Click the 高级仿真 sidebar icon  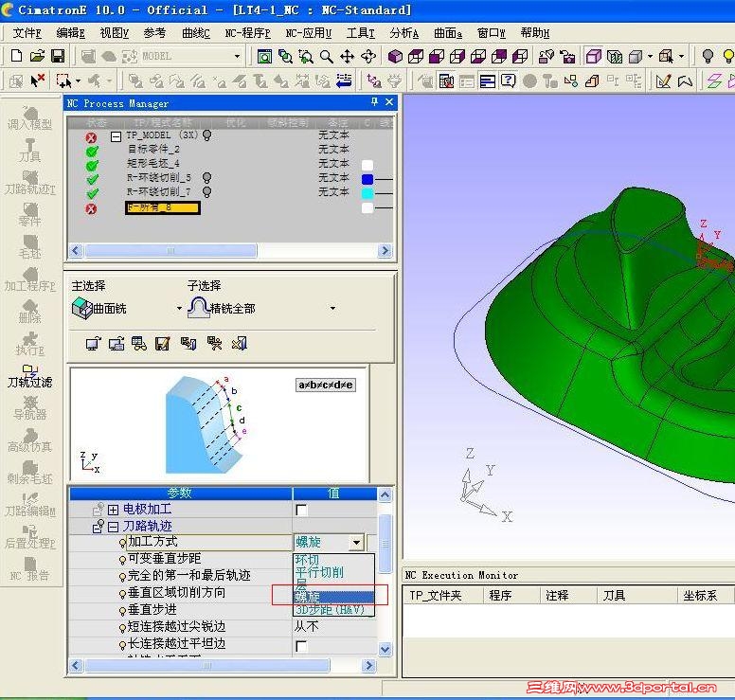click(x=29, y=440)
